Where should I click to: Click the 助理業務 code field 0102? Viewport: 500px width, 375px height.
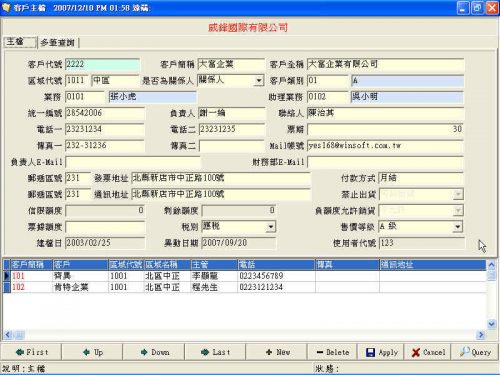327,97
